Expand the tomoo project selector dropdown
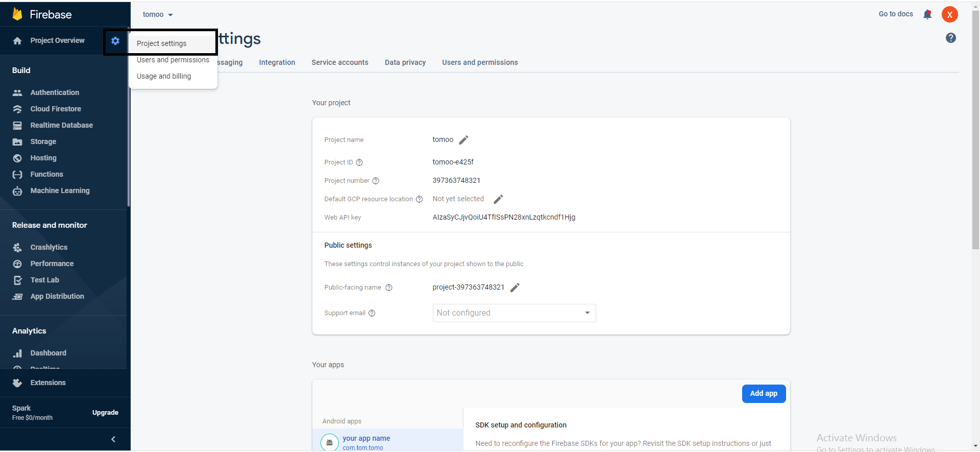Image resolution: width=980 pixels, height=452 pixels. [x=158, y=14]
